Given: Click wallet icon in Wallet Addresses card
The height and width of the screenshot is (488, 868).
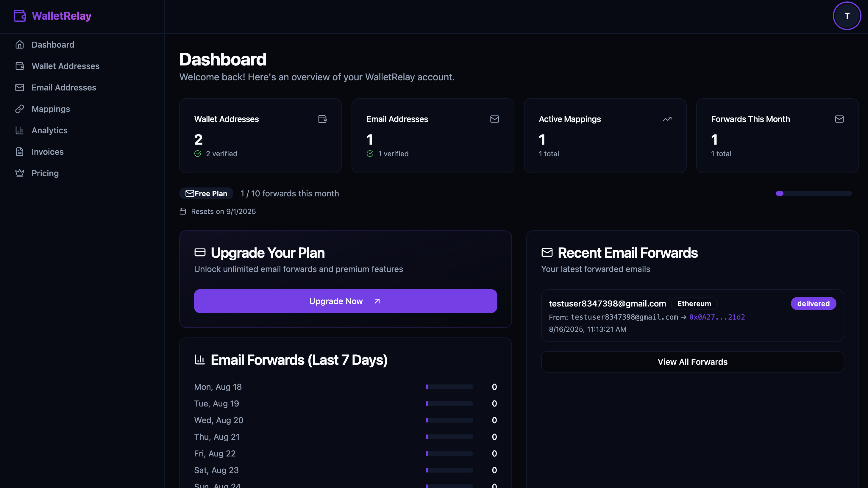Looking at the screenshot, I should pos(322,119).
